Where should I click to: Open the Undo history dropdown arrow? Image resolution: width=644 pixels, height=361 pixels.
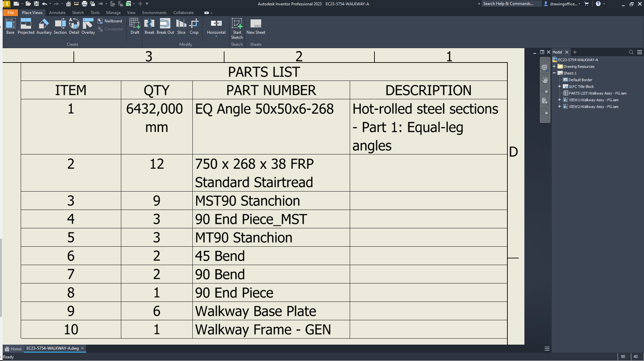[x=49, y=4]
